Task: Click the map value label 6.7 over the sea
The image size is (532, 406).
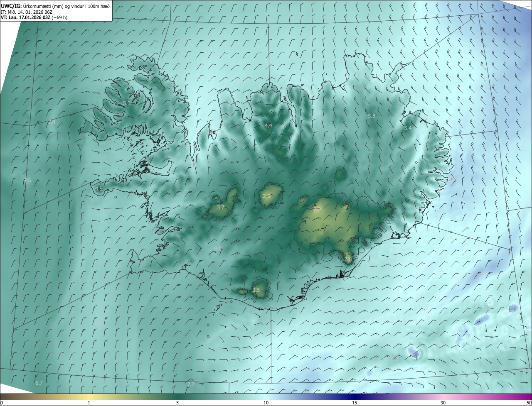Action: pyautogui.click(x=39, y=383)
